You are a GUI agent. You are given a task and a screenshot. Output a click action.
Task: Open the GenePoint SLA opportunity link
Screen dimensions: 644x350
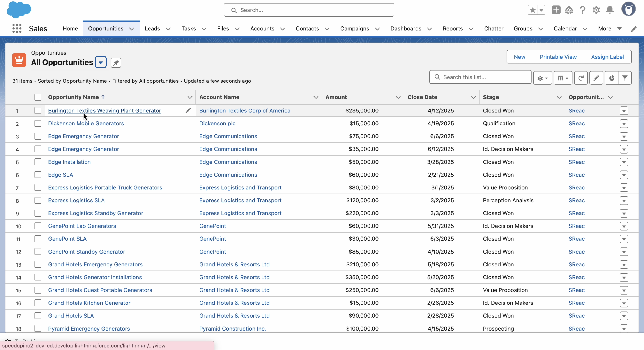click(x=67, y=239)
